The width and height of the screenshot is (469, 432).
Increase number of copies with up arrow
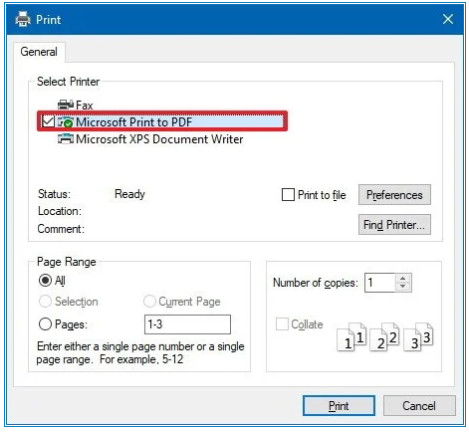click(x=403, y=278)
